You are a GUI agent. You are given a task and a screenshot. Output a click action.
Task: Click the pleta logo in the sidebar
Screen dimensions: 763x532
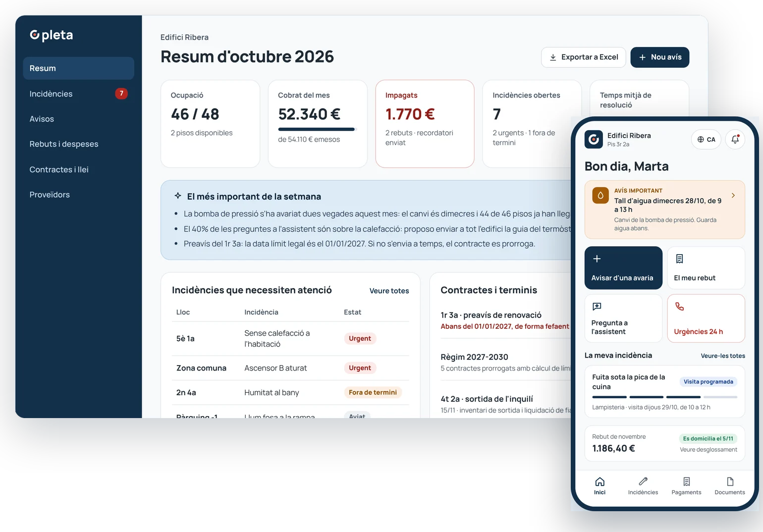pyautogui.click(x=52, y=35)
